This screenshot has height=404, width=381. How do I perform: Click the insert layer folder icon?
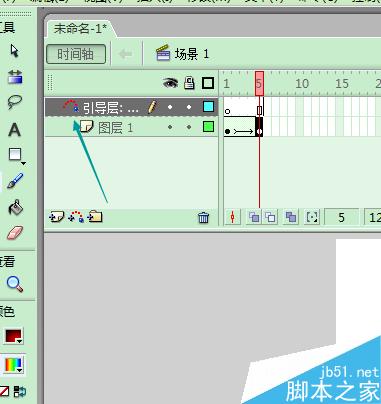point(95,217)
